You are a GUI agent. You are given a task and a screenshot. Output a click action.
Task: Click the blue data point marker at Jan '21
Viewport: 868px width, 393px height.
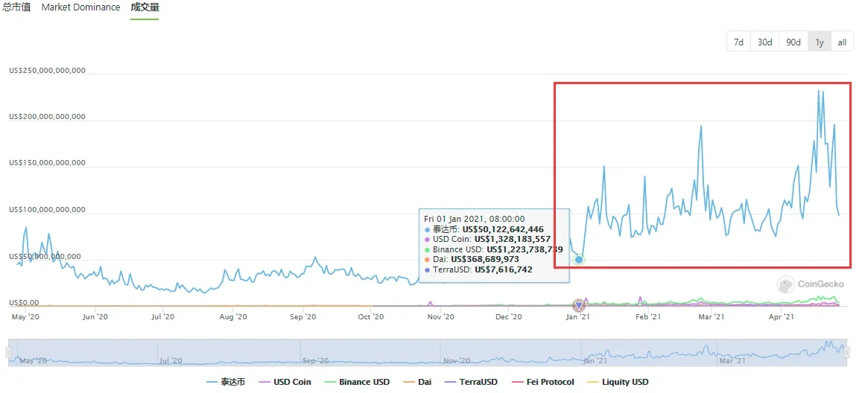[x=579, y=259]
